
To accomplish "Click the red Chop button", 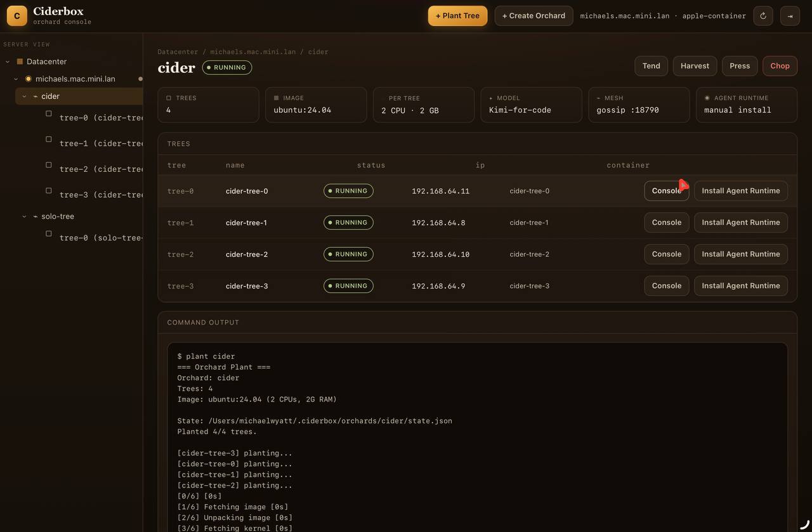I will coord(780,66).
